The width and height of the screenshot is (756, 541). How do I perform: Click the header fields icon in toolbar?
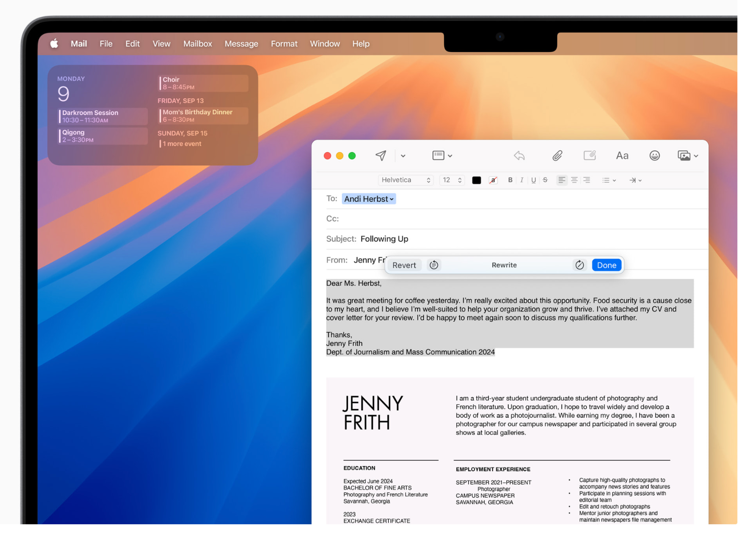[x=438, y=156]
